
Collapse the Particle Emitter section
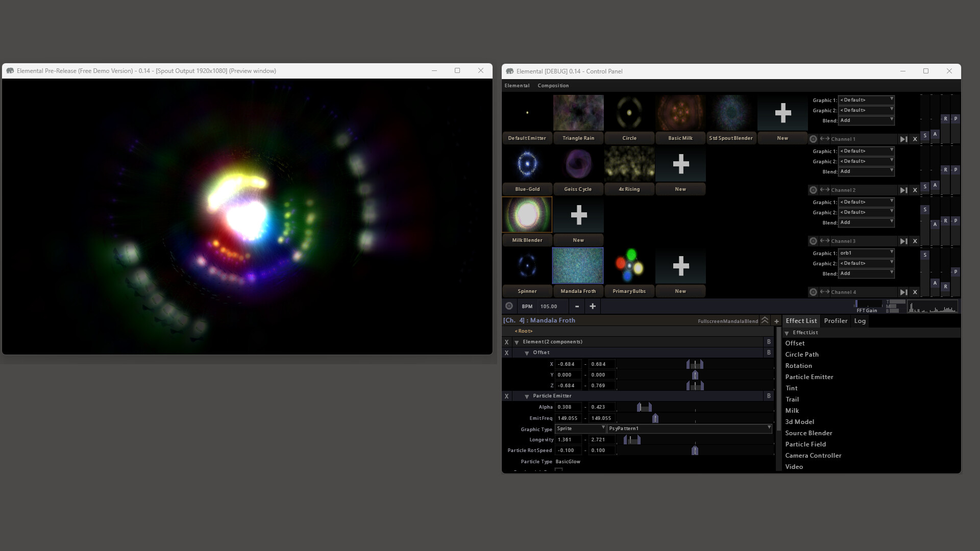click(527, 396)
